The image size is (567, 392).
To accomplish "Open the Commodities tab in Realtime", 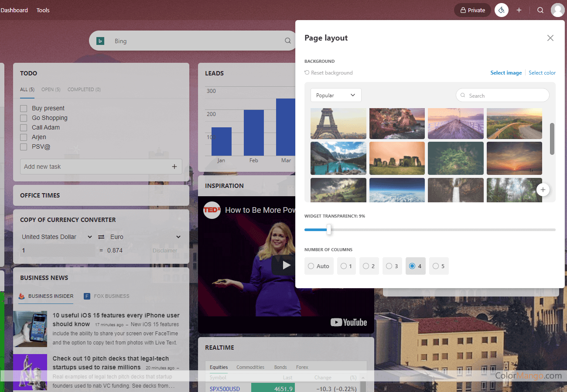I will [250, 367].
